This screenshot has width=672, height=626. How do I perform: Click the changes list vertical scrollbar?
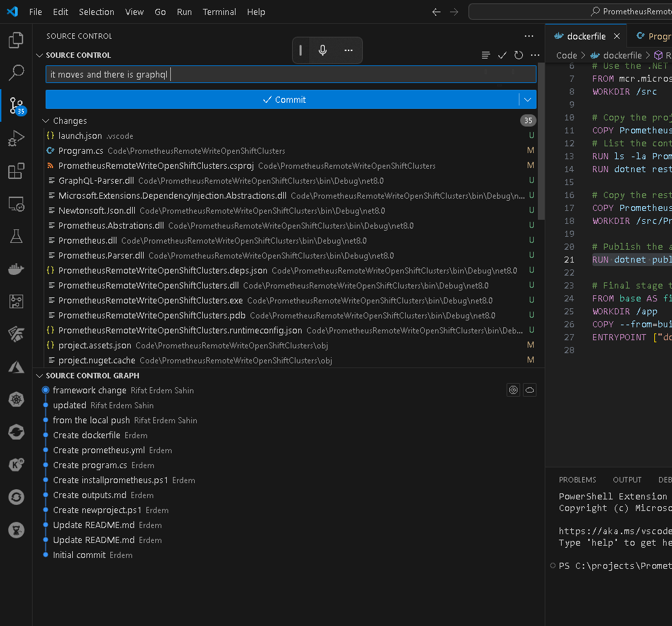click(541, 142)
